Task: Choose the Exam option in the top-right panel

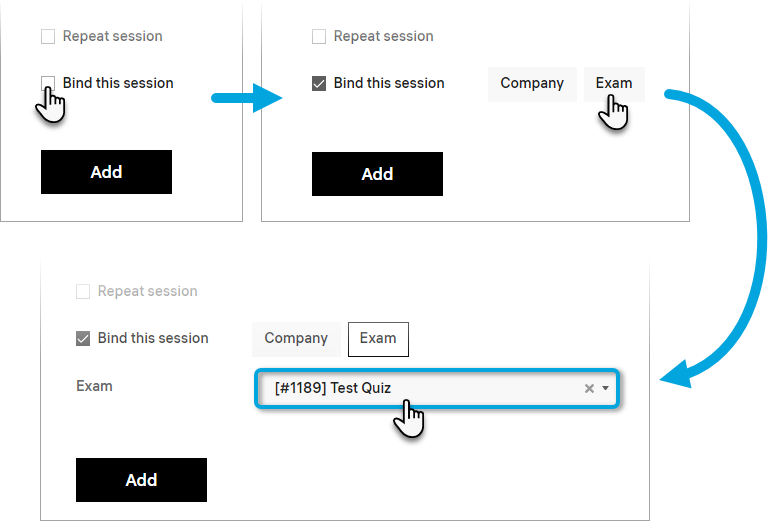Action: point(614,84)
